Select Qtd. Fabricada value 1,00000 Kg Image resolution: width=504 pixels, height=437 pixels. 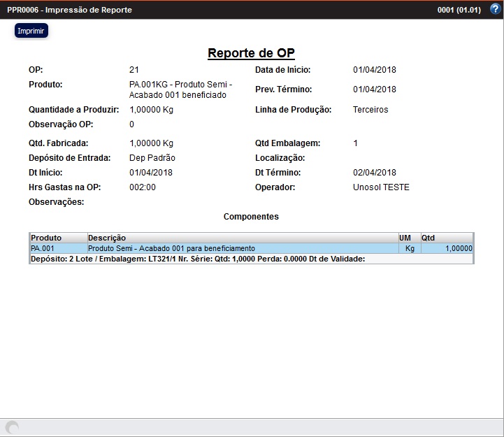pos(151,143)
